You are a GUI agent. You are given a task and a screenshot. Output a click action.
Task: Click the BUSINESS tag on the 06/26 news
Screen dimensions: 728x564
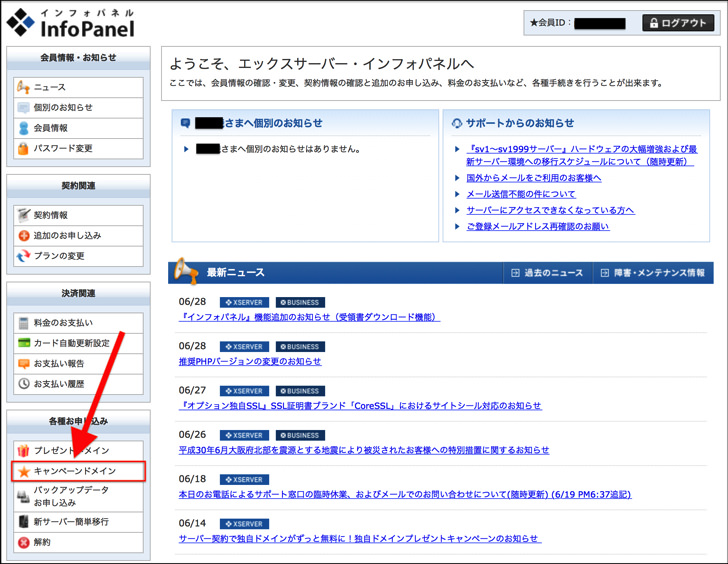pyautogui.click(x=300, y=435)
